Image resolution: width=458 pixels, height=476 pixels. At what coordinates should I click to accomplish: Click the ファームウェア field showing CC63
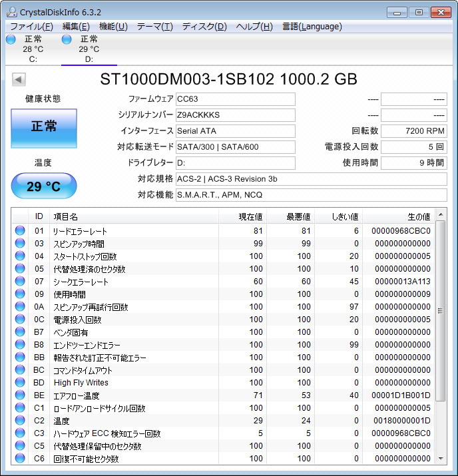235,99
